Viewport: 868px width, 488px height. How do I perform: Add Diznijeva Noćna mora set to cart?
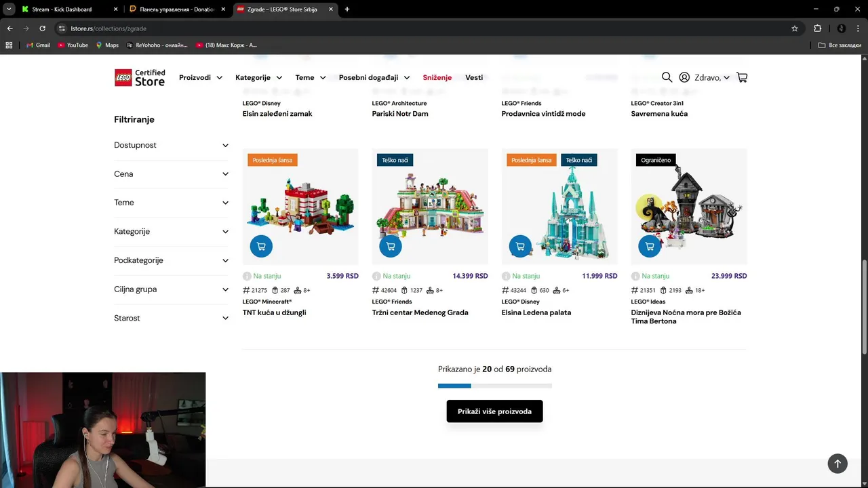pos(650,246)
